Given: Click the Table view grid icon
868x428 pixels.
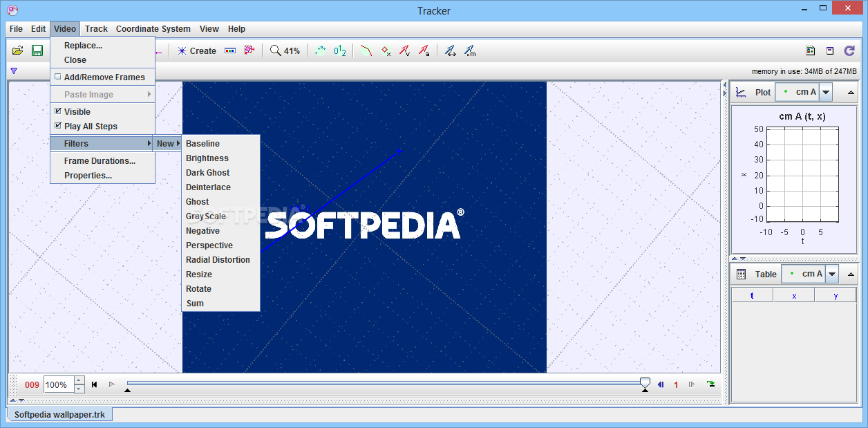Looking at the screenshot, I should coord(741,274).
